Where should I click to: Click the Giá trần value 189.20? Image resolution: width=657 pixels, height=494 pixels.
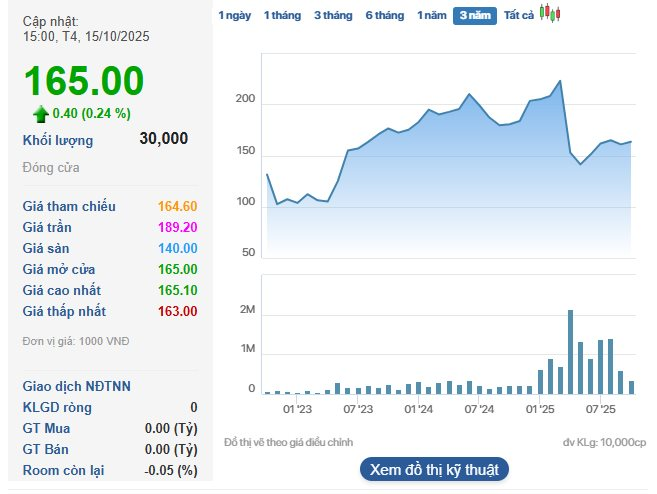pyautogui.click(x=177, y=227)
